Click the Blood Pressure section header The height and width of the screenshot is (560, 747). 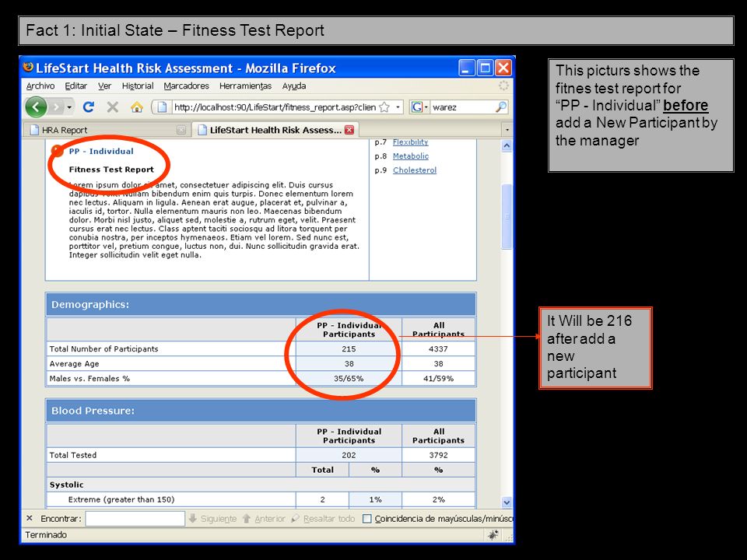tap(261, 411)
